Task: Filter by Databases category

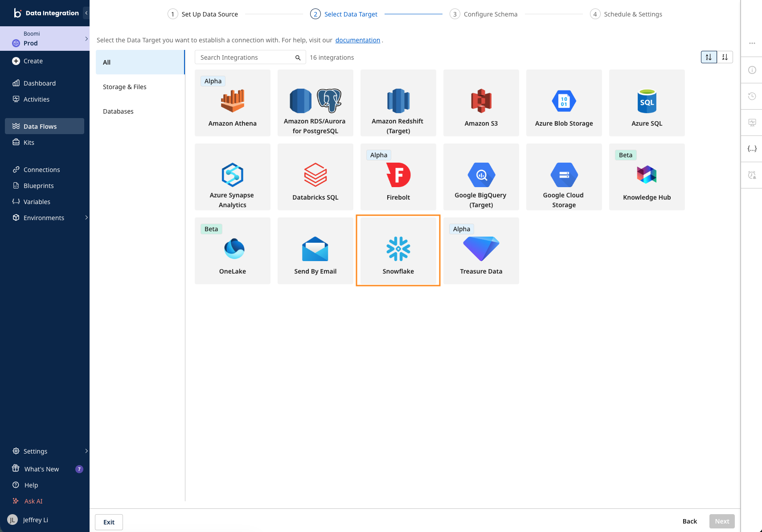Action: tap(140, 111)
